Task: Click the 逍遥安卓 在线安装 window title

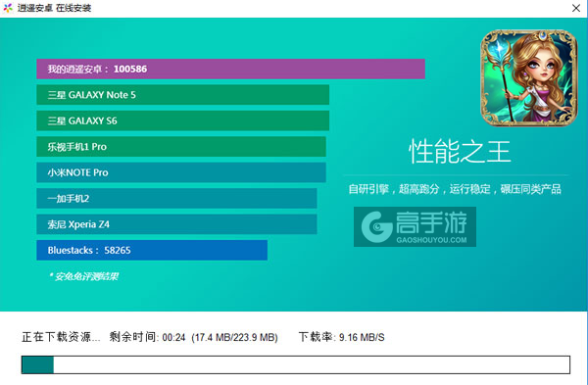Action: click(x=54, y=8)
